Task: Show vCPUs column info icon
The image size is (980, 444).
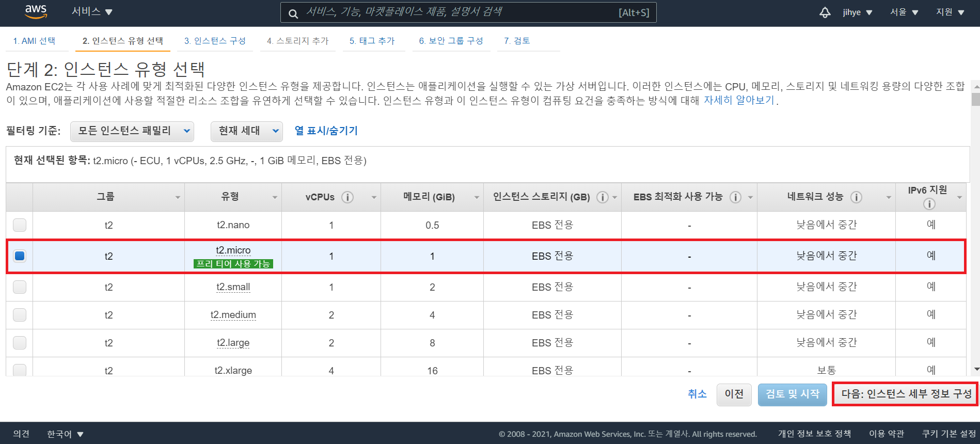Action: [x=347, y=197]
